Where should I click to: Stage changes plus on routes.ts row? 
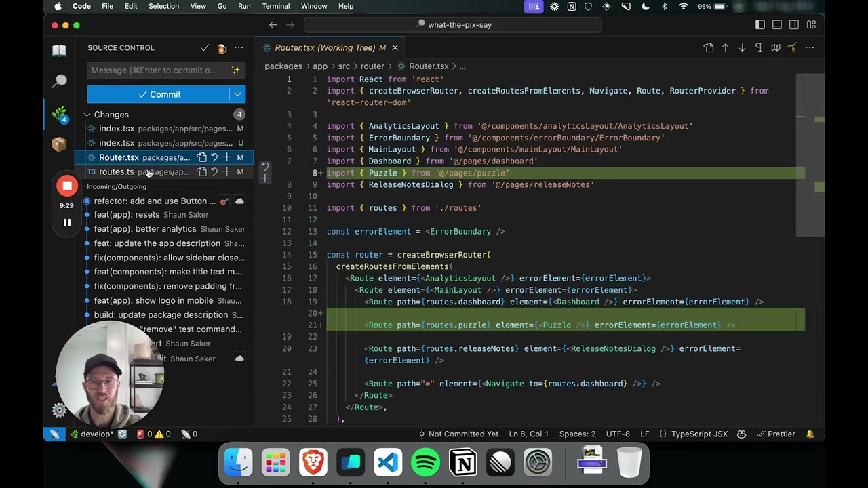tap(227, 171)
